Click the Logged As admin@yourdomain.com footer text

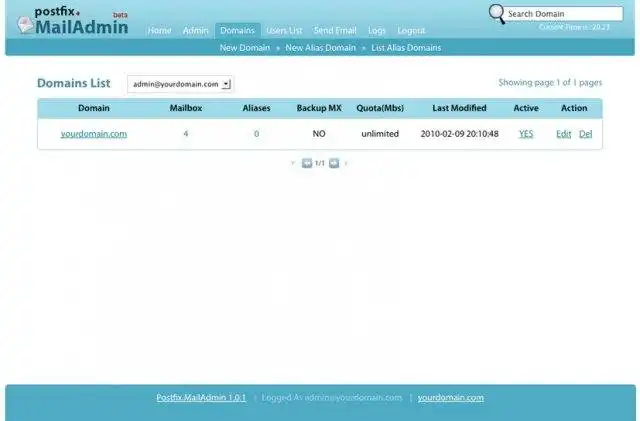click(332, 398)
